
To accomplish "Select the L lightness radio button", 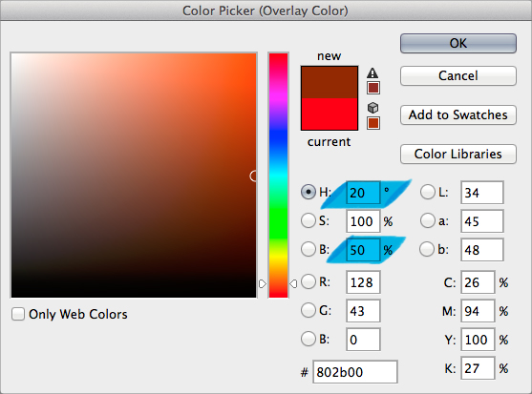I will [428, 192].
